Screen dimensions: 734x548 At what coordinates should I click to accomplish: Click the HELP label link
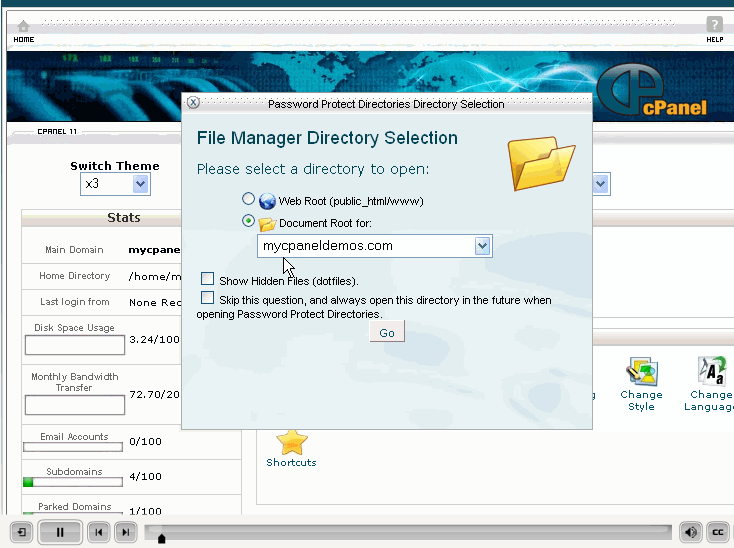click(x=715, y=40)
